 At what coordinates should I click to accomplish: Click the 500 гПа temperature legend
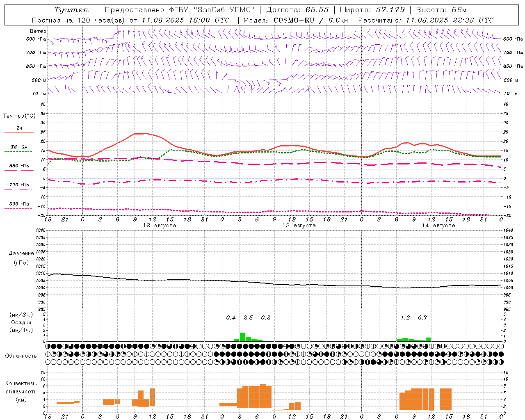point(19,205)
